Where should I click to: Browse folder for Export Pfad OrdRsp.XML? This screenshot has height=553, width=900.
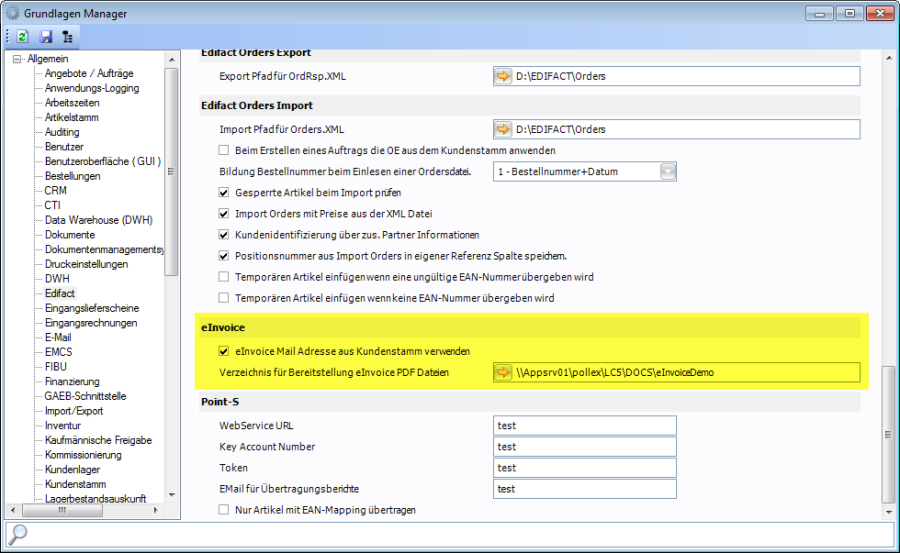click(x=503, y=76)
